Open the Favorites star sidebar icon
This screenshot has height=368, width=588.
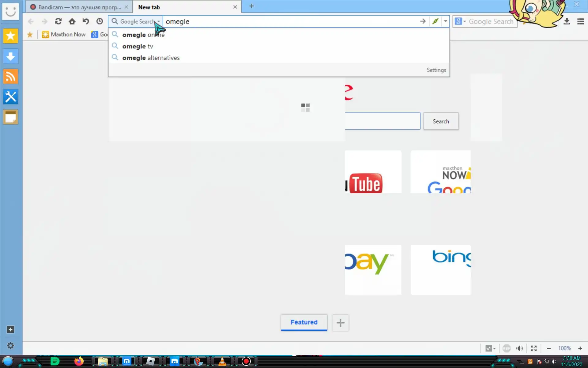(x=10, y=36)
